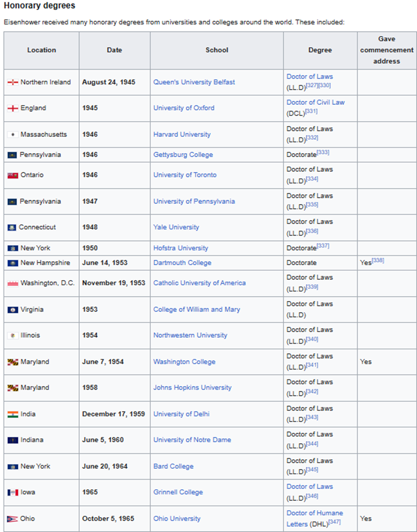
Task: Click the Washington, D.C. flag icon
Action: 13,283
